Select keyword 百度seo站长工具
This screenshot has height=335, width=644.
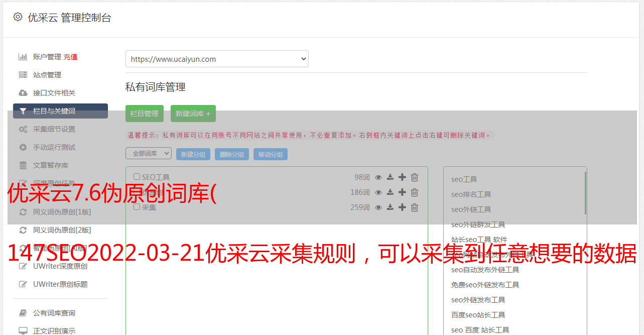478,315
